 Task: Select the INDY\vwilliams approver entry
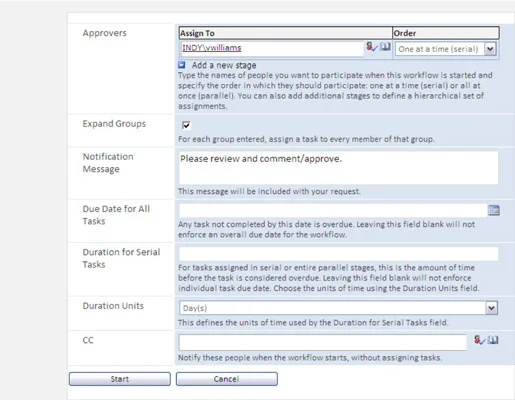212,48
